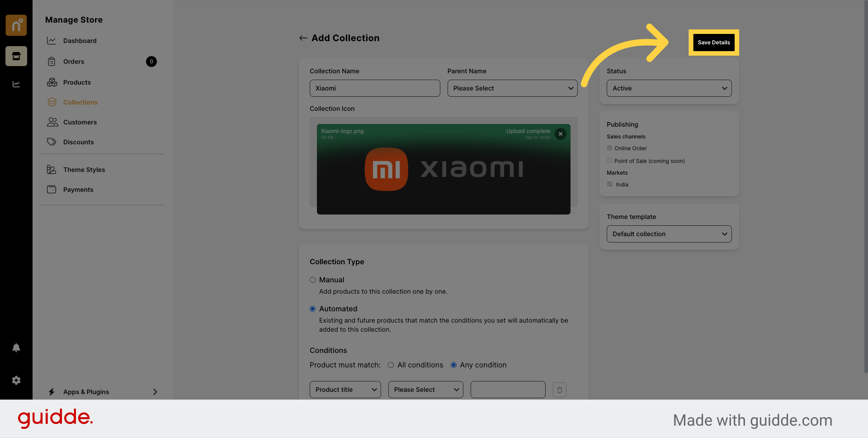Choose Any condition matching
The height and width of the screenshot is (438, 868).
(453, 365)
